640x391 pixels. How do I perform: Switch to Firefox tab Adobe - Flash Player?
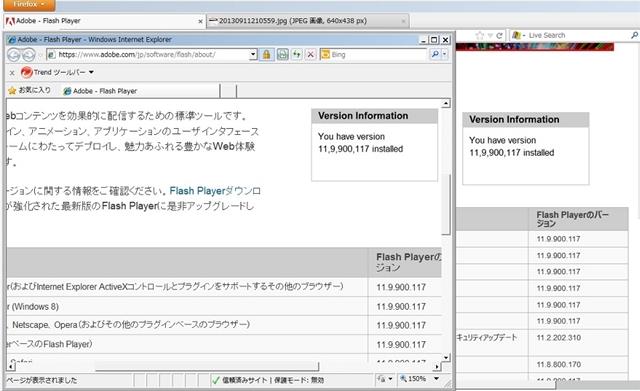104,21
